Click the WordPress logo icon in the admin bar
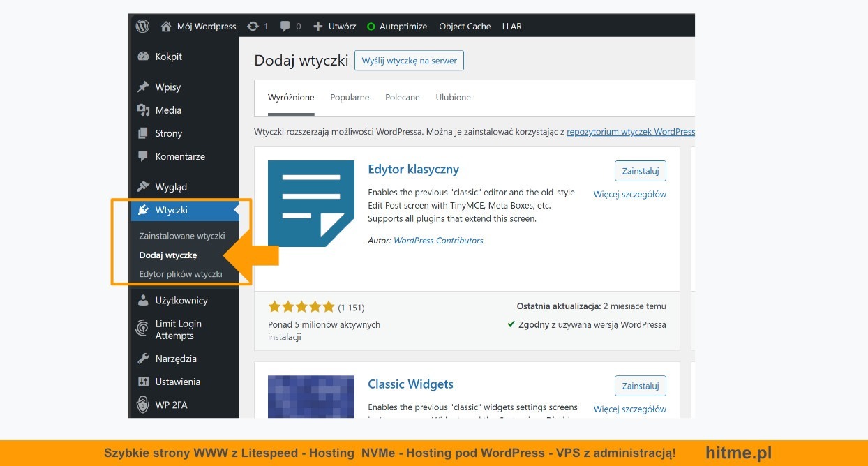 143,27
